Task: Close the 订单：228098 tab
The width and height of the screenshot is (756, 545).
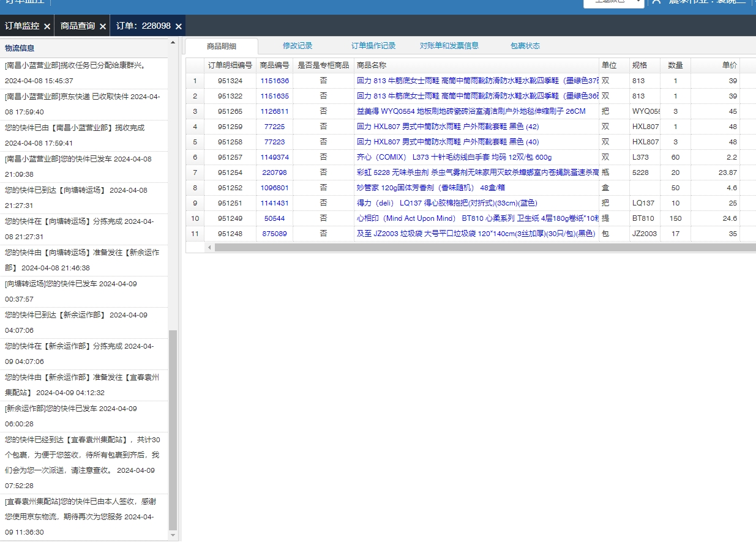Action: tap(179, 26)
